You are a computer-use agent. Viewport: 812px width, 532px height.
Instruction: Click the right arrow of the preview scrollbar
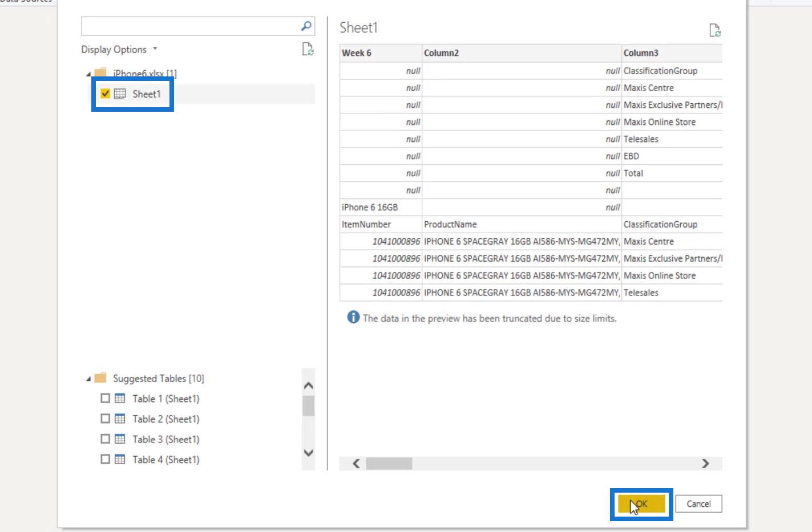coord(705,464)
